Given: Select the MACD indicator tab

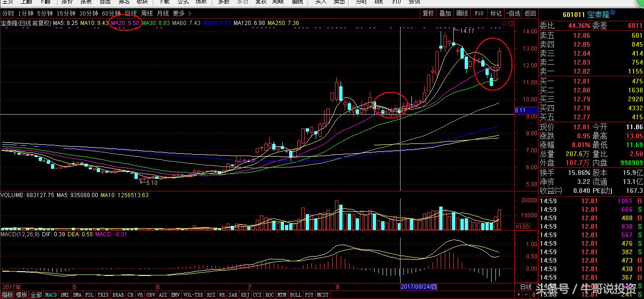Looking at the screenshot, I should [51, 295].
